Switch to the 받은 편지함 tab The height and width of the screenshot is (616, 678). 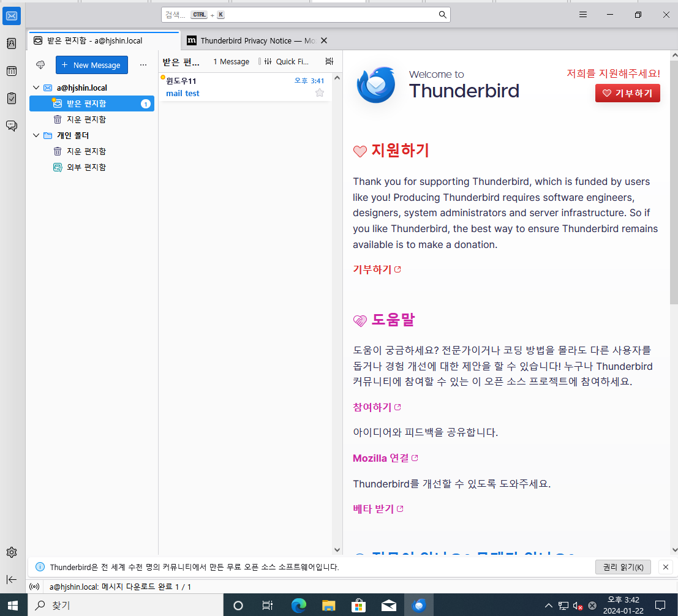click(104, 40)
